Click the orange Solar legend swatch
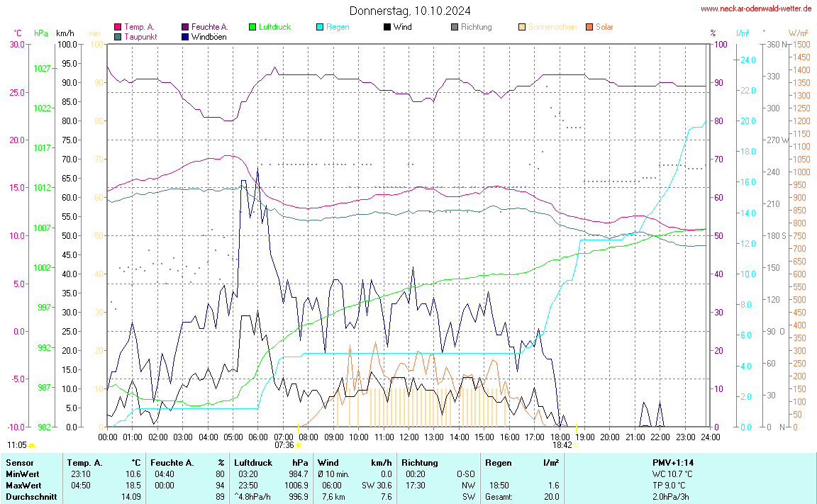This screenshot has width=817, height=504. pos(589,27)
